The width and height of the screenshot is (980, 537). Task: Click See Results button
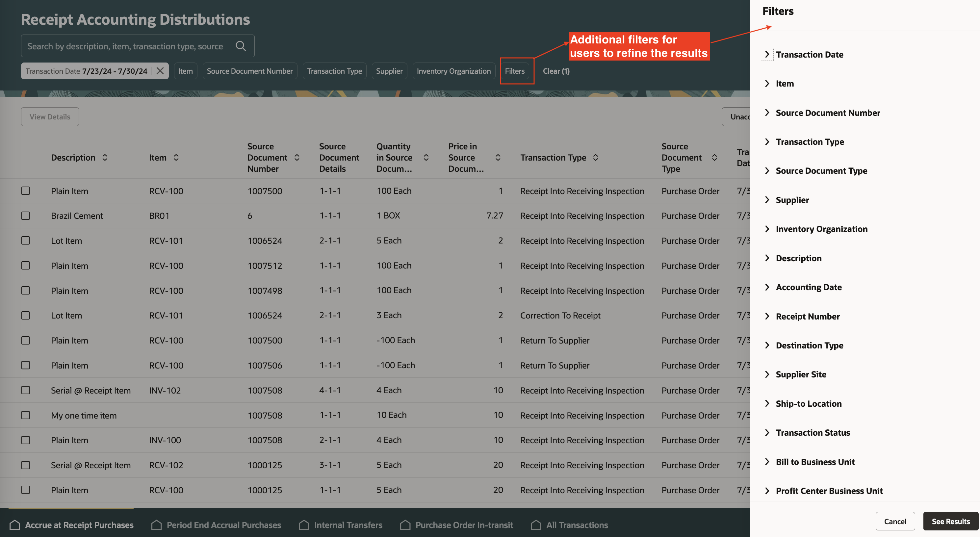tap(950, 521)
